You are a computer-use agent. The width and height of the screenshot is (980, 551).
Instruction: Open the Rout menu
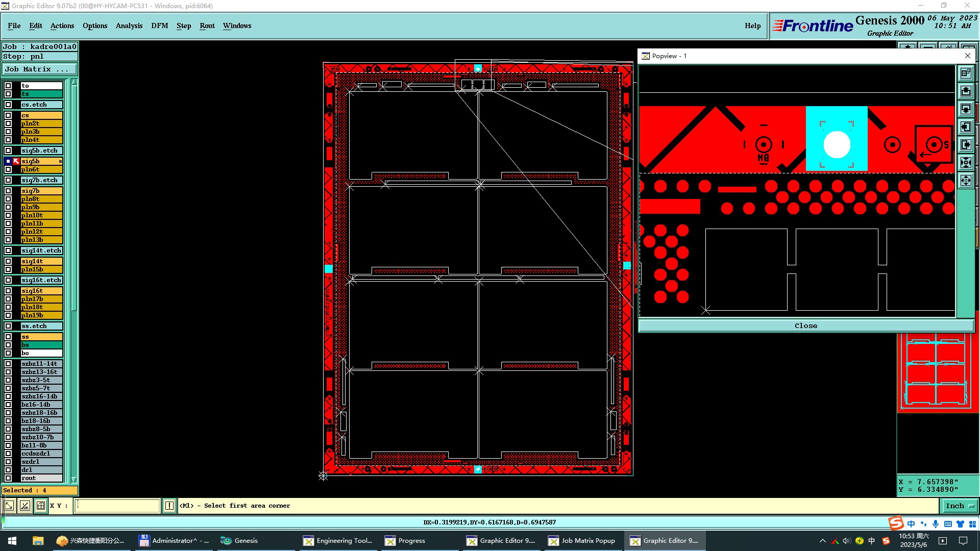pyautogui.click(x=207, y=26)
